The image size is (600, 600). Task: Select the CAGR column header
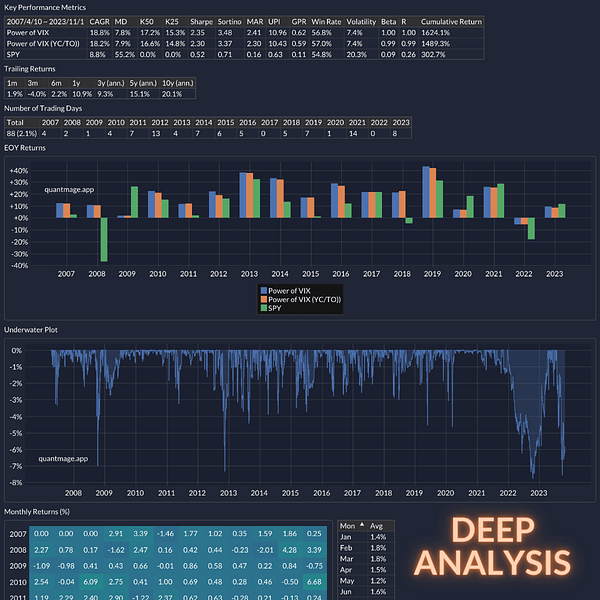[x=99, y=22]
